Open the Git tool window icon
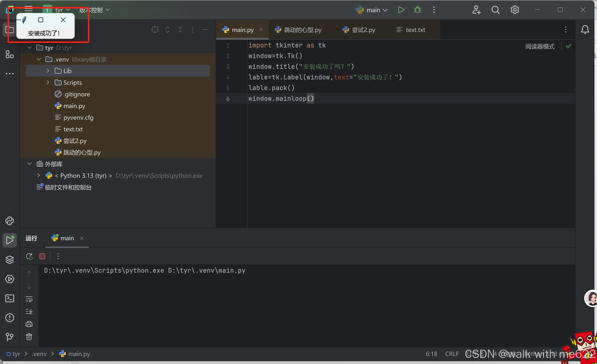 [x=10, y=337]
